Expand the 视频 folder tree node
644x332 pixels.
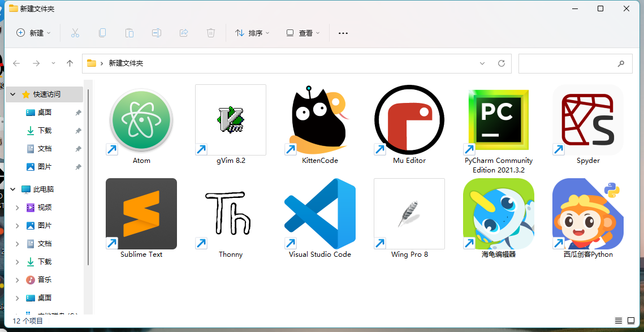[18, 208]
